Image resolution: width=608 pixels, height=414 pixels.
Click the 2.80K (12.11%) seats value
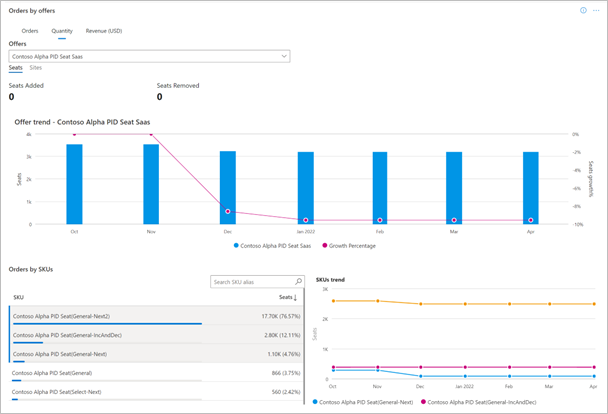[282, 335]
